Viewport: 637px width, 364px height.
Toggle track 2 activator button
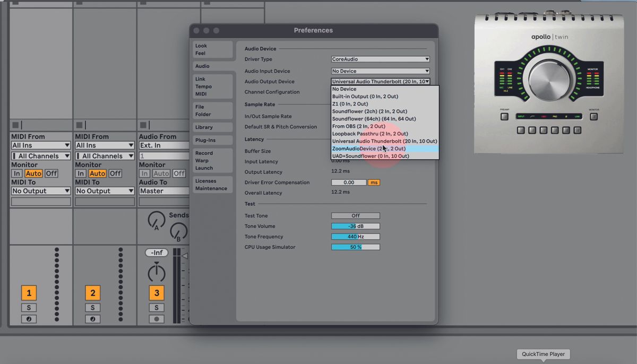point(92,293)
